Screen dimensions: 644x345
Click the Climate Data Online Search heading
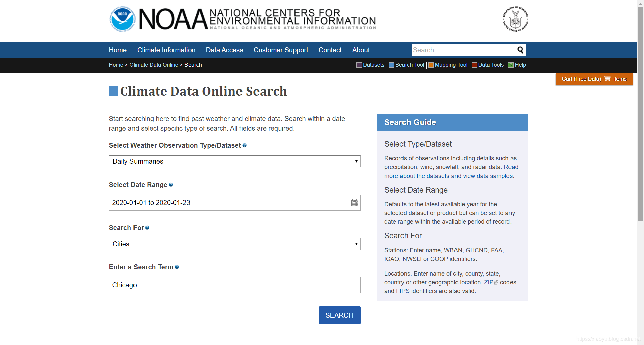tap(203, 91)
